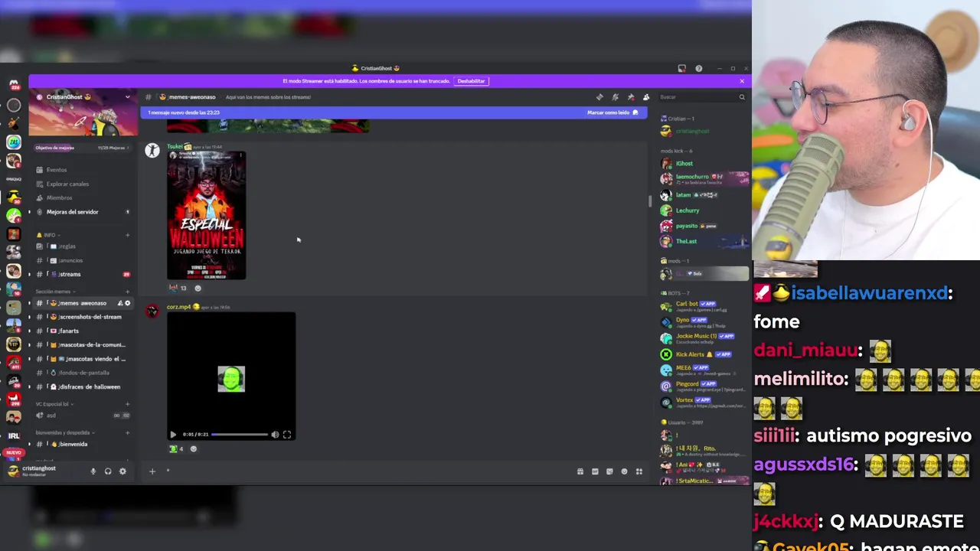Toggle microphone mute in user panel

(x=93, y=471)
